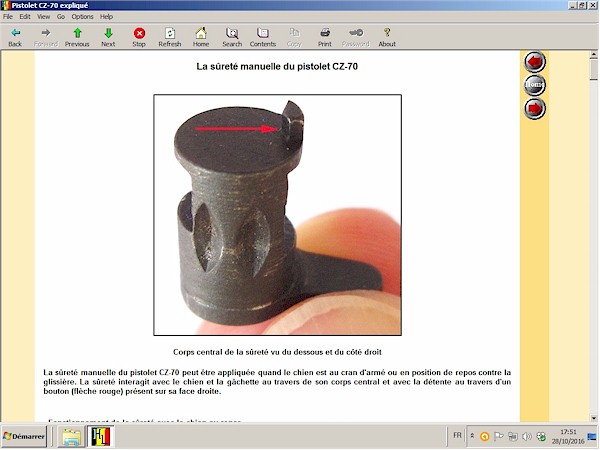Open the Previous topic with green up arrow
Image resolution: width=600 pixels, height=450 pixels.
coord(77,37)
